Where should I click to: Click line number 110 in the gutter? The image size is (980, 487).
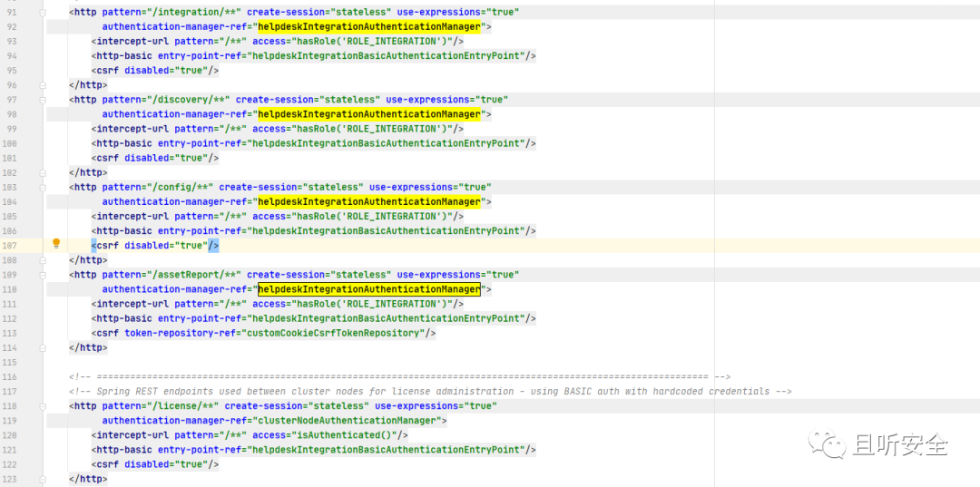[x=9, y=289]
